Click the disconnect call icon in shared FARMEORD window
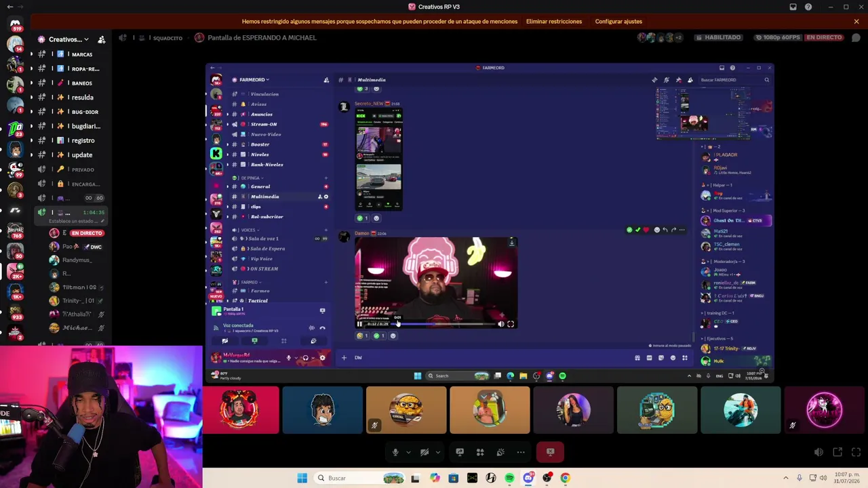 [322, 328]
